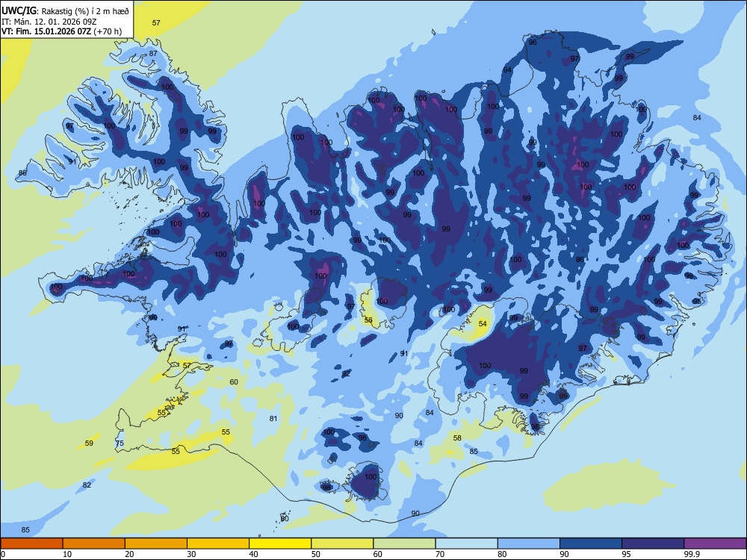Click the '87' value in the northwest

[153, 53]
